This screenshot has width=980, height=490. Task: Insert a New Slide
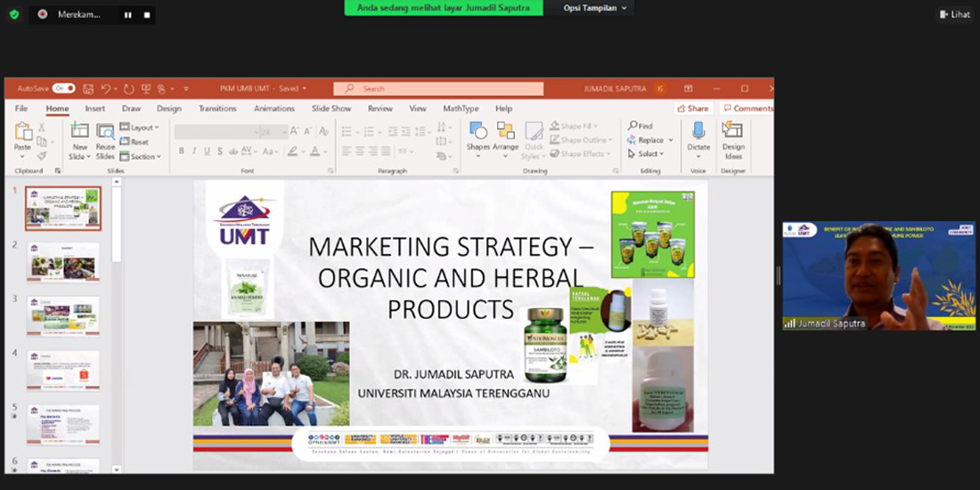80,134
